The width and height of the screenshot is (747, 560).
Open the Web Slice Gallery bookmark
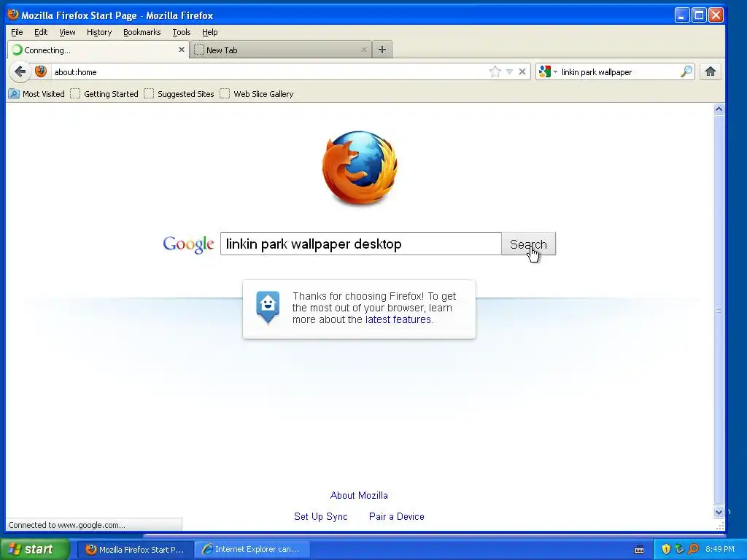pos(257,94)
